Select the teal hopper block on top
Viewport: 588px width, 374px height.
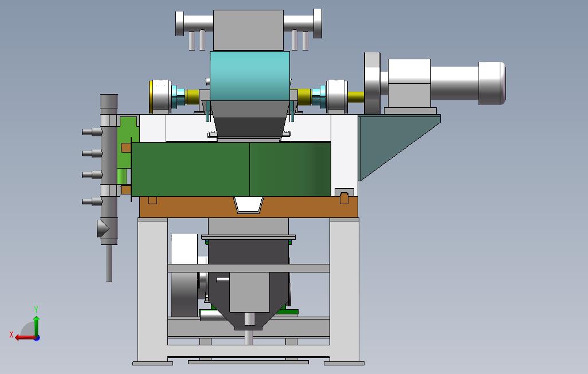(250, 76)
